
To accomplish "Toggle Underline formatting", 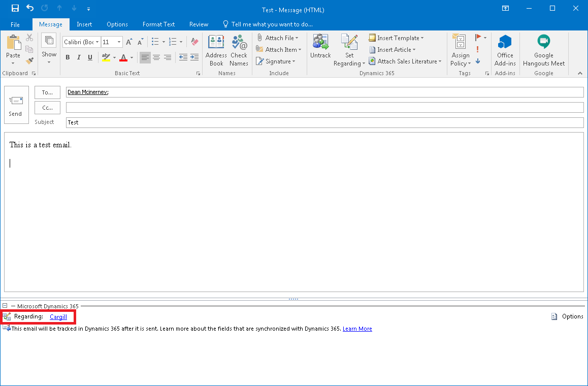I will (x=90, y=57).
